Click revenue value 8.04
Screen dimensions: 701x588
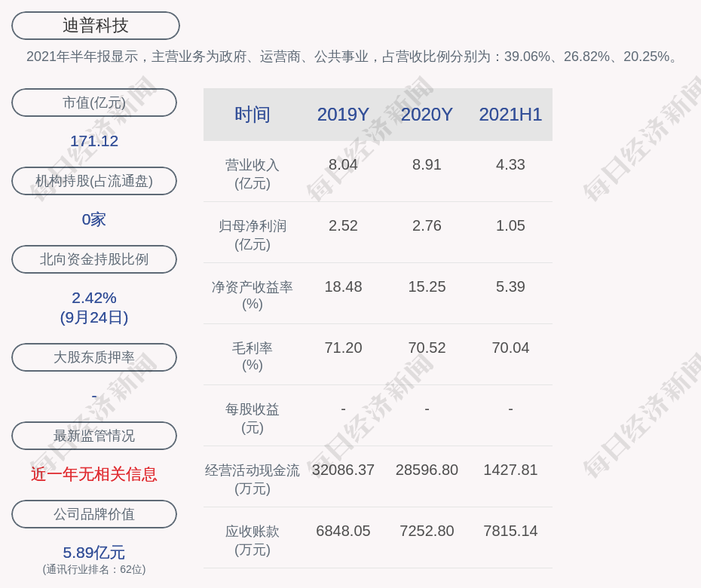[343, 164]
